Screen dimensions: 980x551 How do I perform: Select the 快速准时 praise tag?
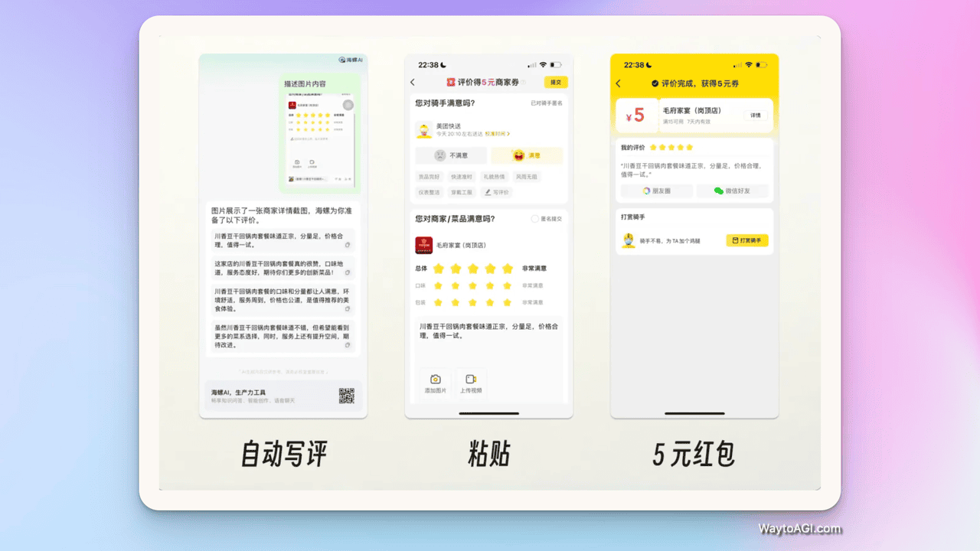[x=462, y=177]
